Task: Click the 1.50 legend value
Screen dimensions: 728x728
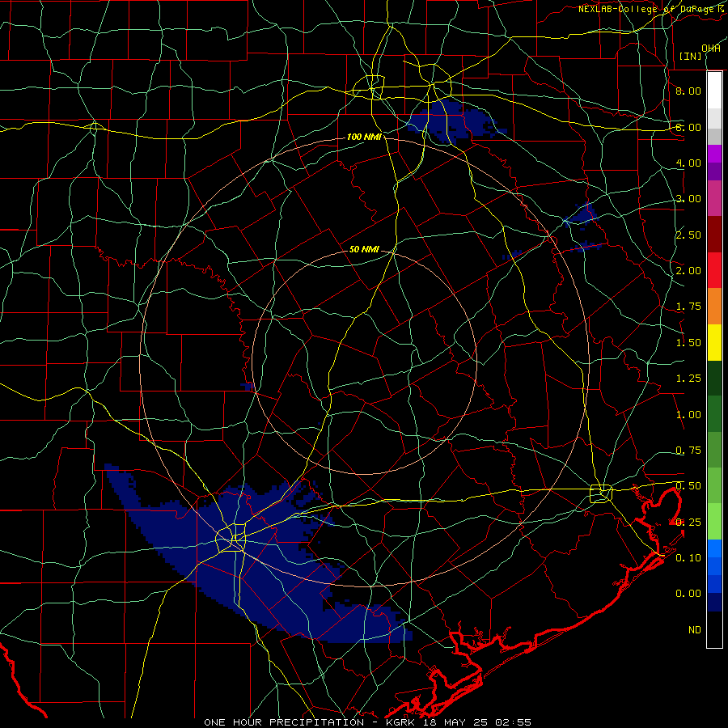Action: coord(688,343)
